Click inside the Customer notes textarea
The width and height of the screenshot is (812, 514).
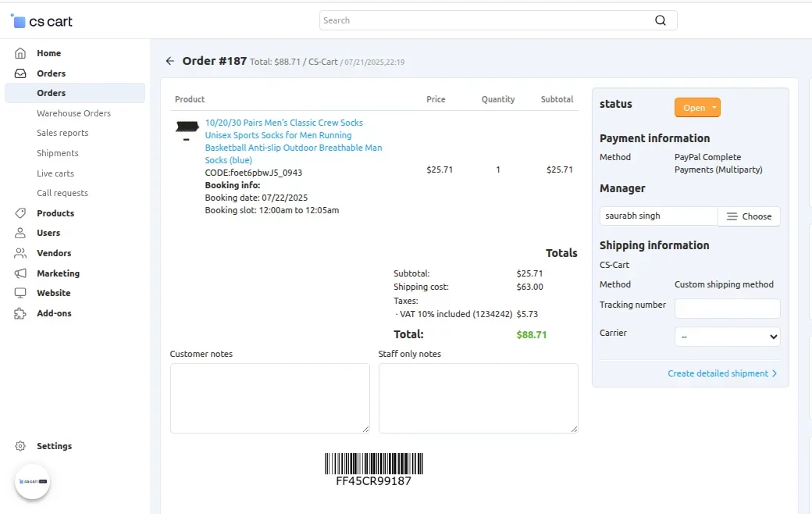(x=269, y=398)
